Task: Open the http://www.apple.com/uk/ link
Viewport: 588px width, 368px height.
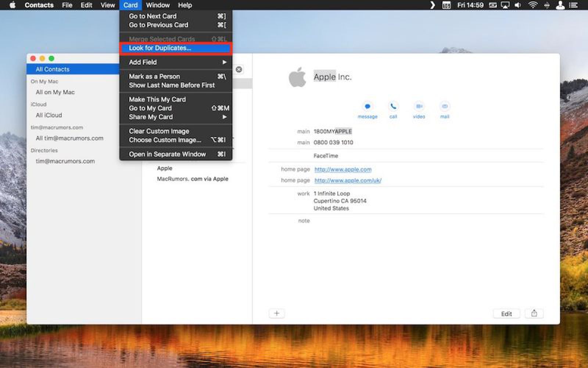Action: [348, 181]
